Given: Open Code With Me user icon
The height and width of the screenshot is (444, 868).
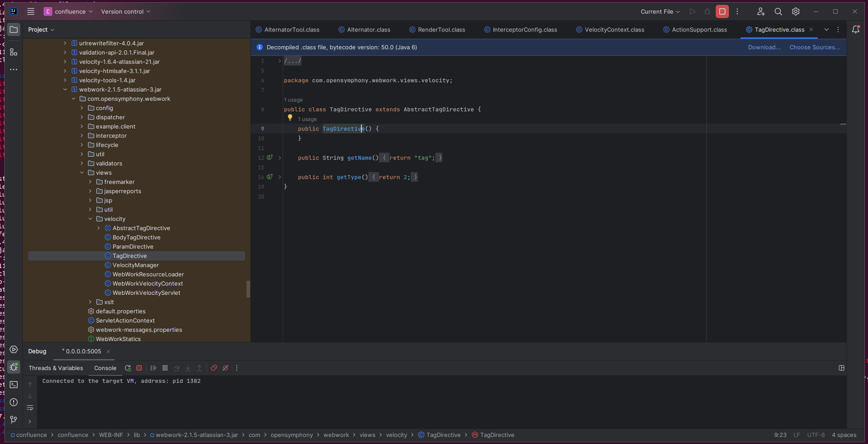Looking at the screenshot, I should (x=761, y=11).
